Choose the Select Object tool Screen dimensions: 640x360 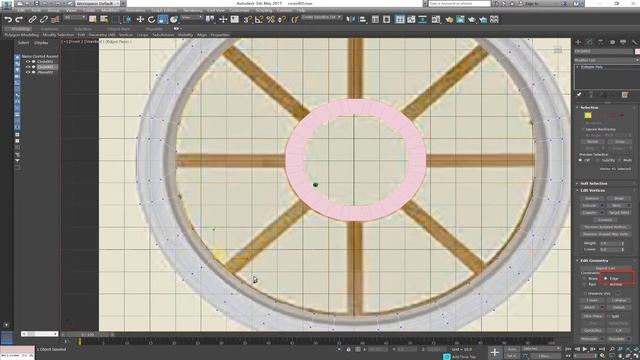point(93,19)
